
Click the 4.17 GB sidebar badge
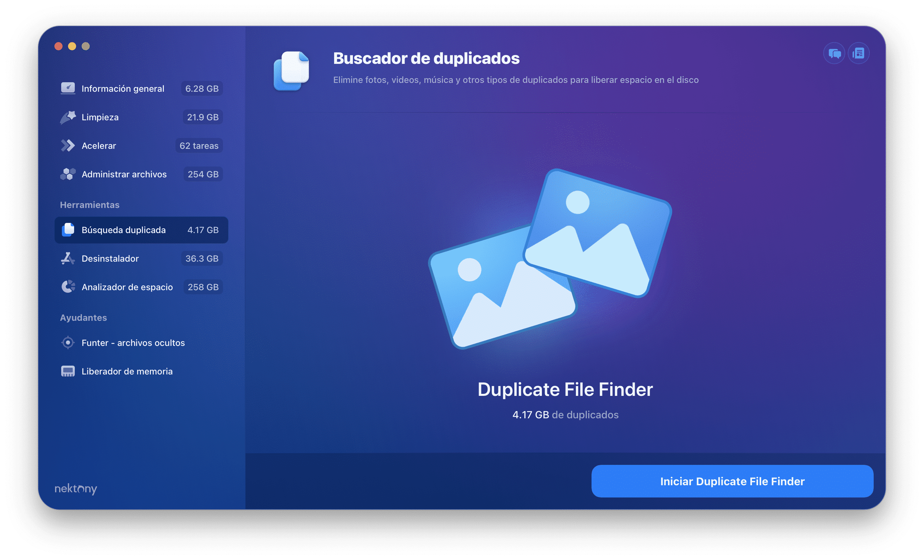(x=203, y=230)
